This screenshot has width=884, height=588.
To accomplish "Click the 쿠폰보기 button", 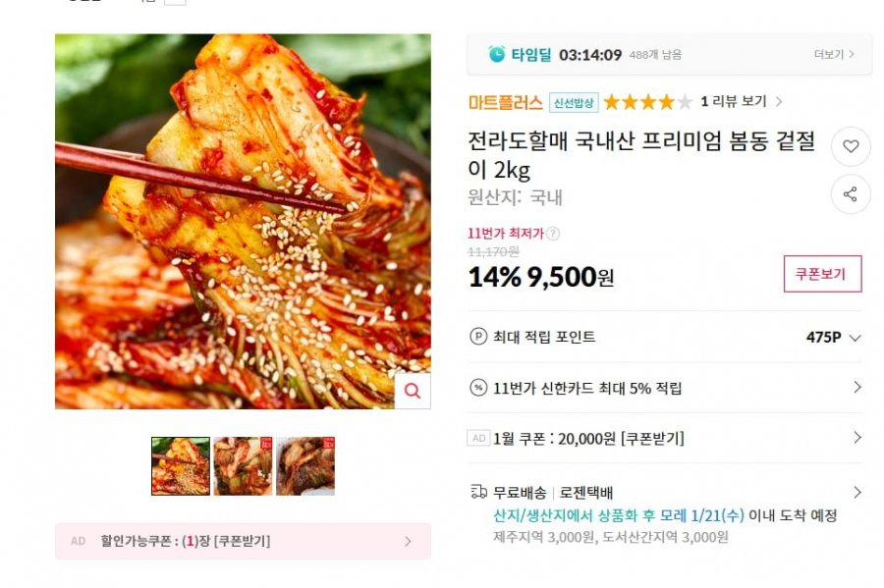I will tap(822, 274).
